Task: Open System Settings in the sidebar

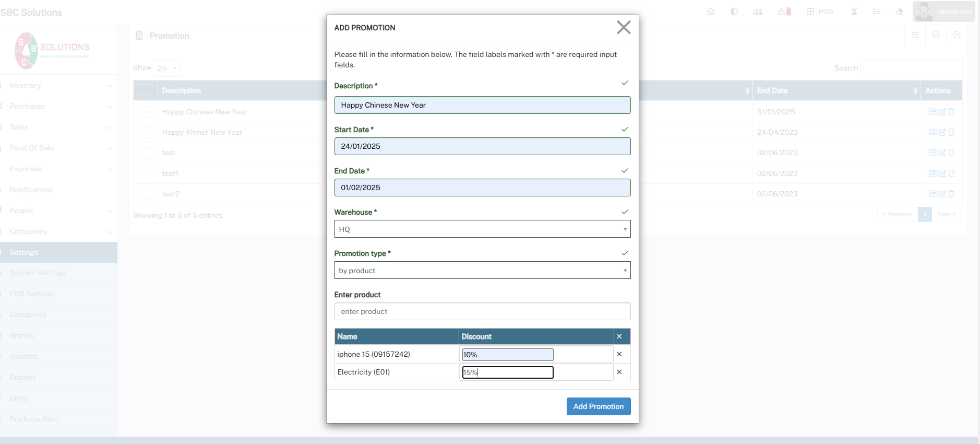Action: (38, 273)
